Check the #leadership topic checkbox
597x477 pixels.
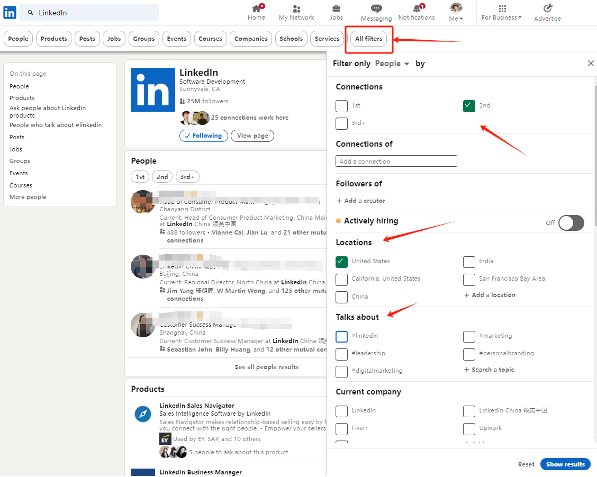pyautogui.click(x=342, y=354)
